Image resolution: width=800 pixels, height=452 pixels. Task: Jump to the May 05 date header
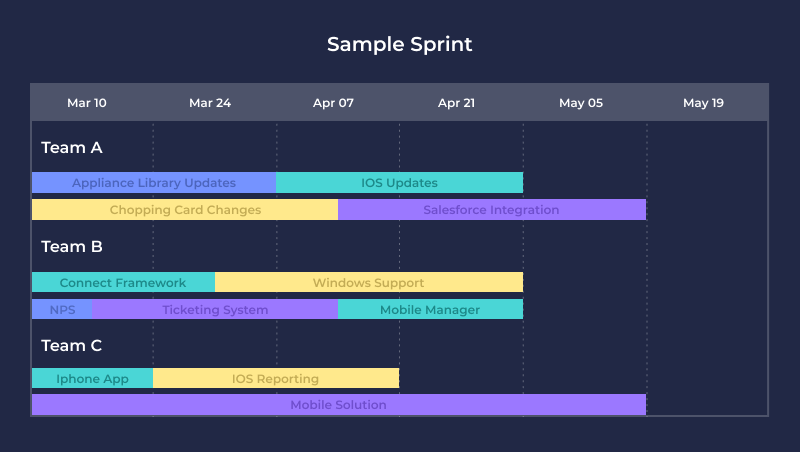point(581,103)
